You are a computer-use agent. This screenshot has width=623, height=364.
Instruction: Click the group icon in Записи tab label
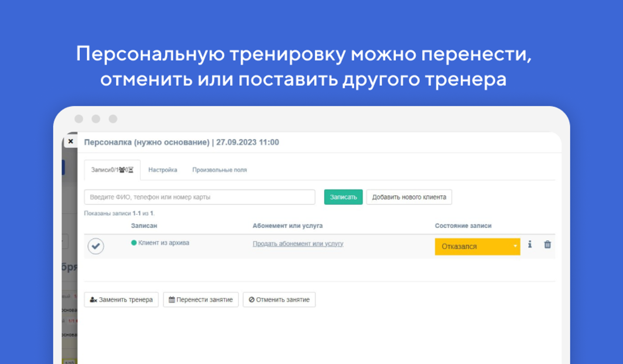(x=122, y=169)
